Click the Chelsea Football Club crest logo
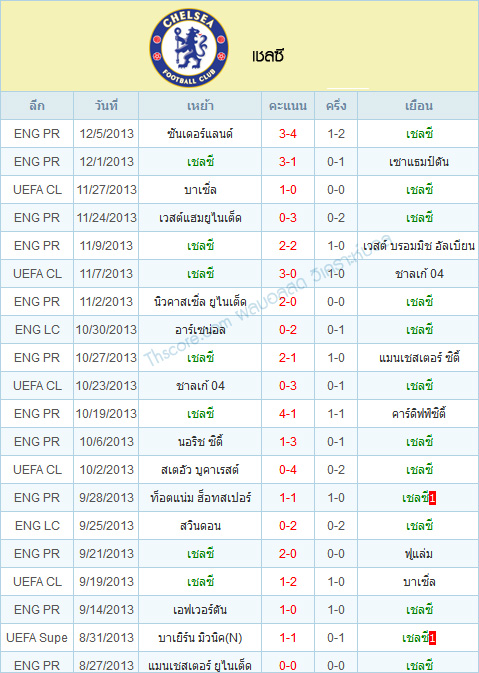 [x=189, y=47]
